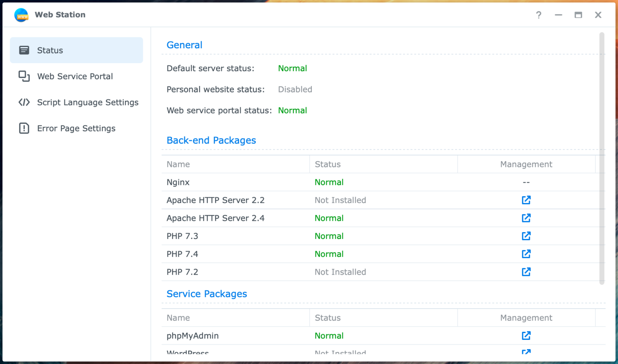This screenshot has width=618, height=364.
Task: Click the Web Service Portal sidebar icon
Action: 24,76
